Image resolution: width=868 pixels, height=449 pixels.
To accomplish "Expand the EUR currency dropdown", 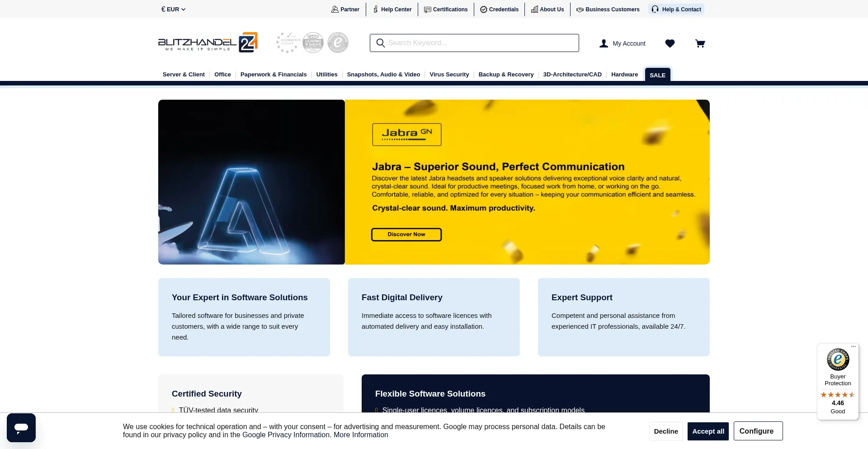I will click(173, 9).
